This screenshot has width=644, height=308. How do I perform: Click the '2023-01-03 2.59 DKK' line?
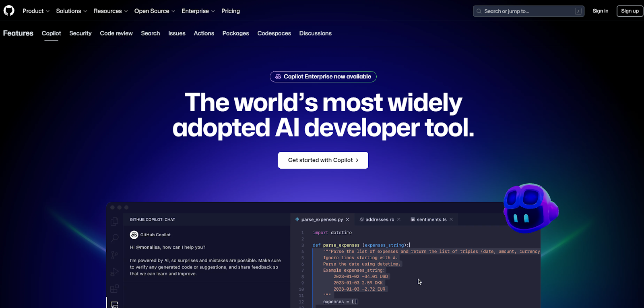click(x=358, y=283)
